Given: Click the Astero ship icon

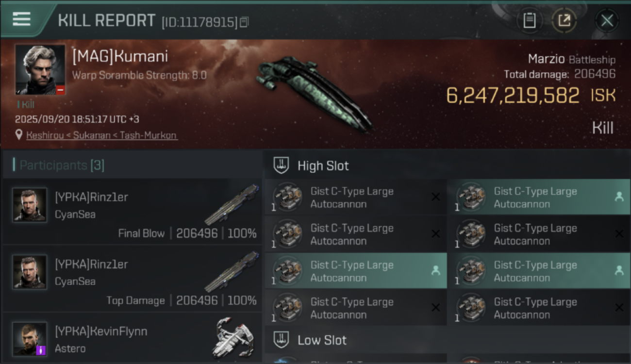Looking at the screenshot, I should (x=233, y=337).
